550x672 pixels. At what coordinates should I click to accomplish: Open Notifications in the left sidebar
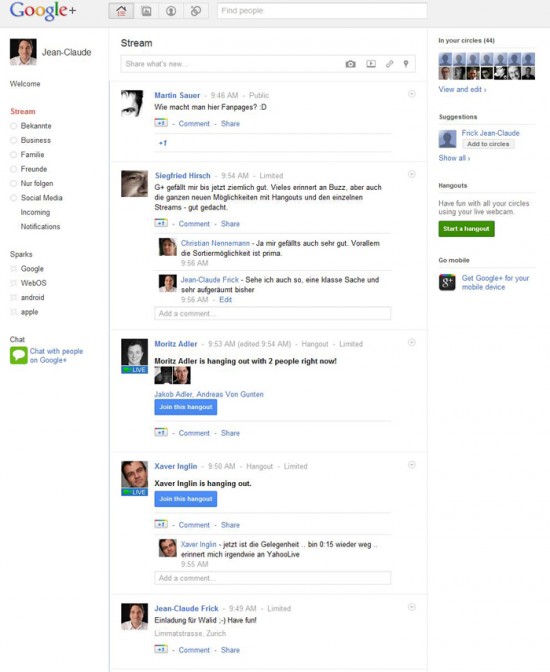pos(40,226)
